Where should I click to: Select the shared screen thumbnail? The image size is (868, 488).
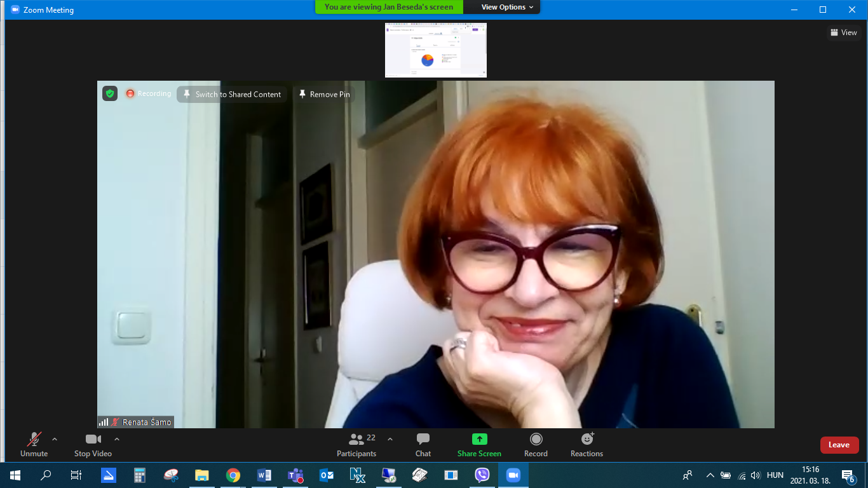[436, 50]
